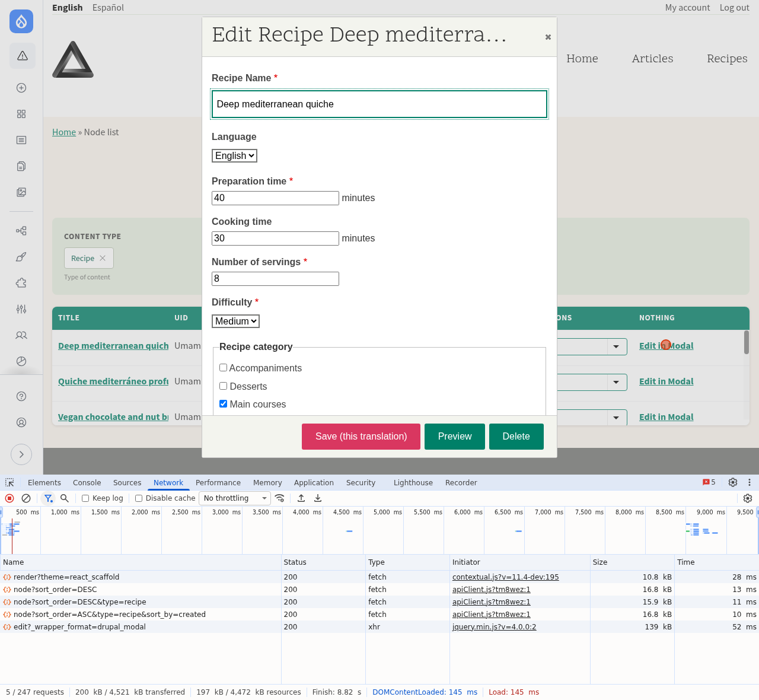
Task: Open the Help question mark icon
Action: point(21,396)
